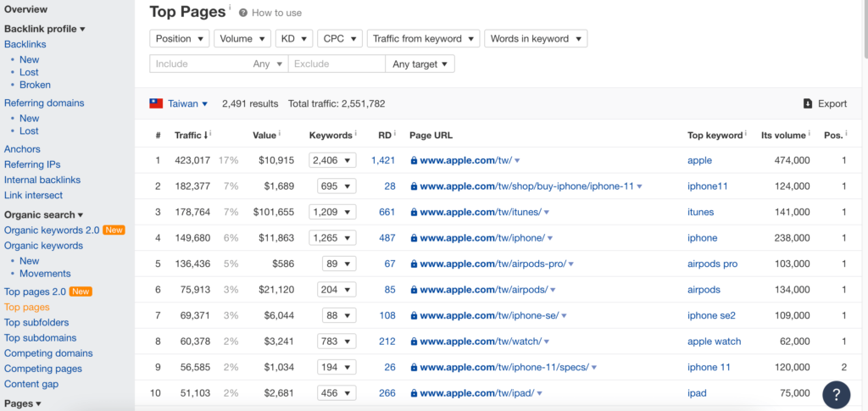The width and height of the screenshot is (868, 411).
Task: Click the 474,000 volume cell
Action: pyautogui.click(x=793, y=160)
